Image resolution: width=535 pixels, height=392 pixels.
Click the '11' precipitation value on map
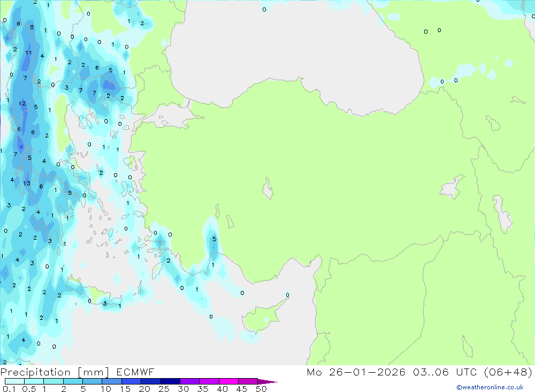(28, 52)
